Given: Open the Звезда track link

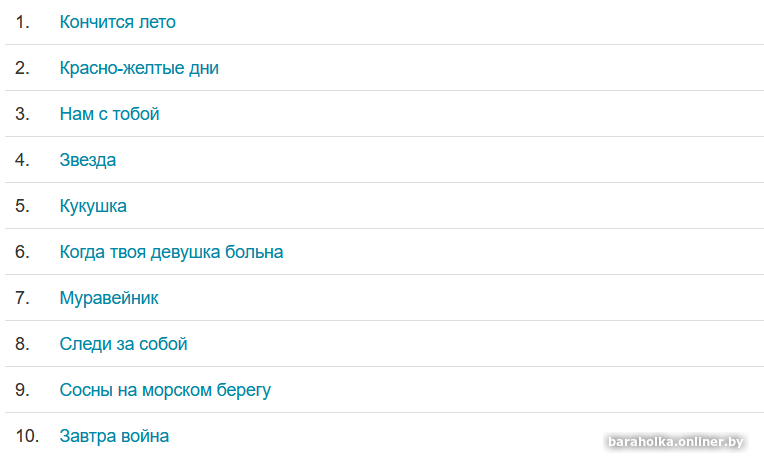Looking at the screenshot, I should [x=88, y=160].
